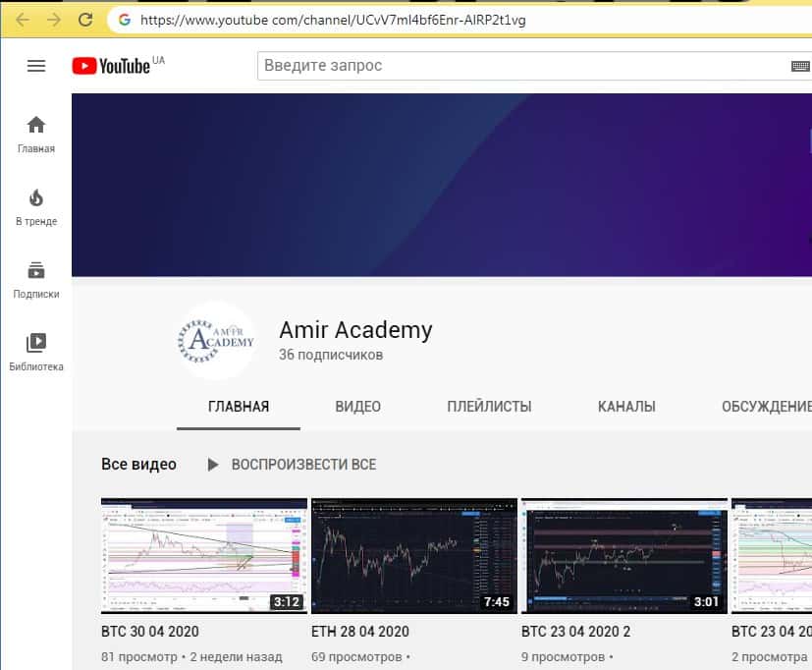This screenshot has height=670, width=812.
Task: Open the hamburger guide menu
Action: coord(36,66)
